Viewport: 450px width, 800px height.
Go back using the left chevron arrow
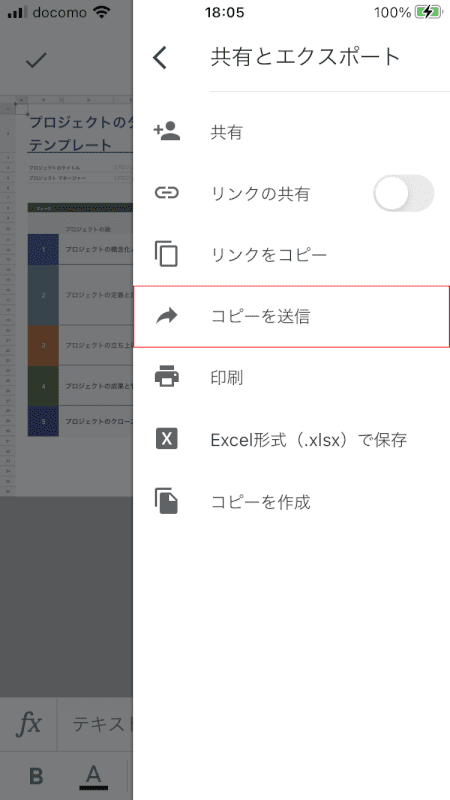[x=160, y=57]
